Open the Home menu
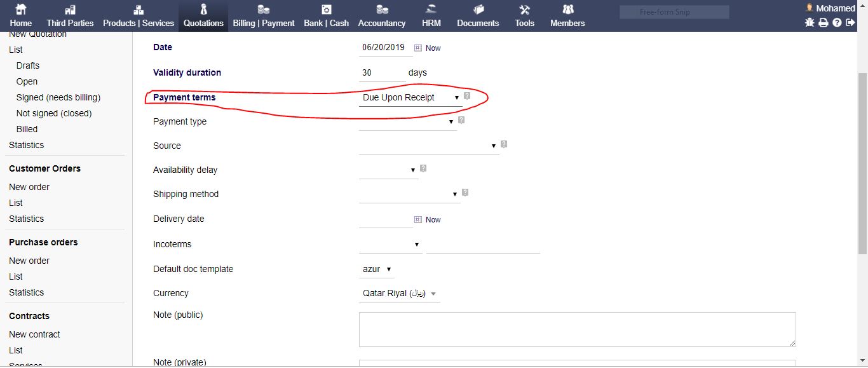Screen dimensions: 868x368 pos(21,16)
